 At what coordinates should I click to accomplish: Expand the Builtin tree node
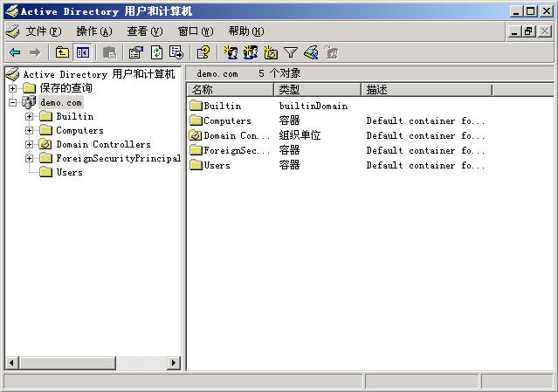pyautogui.click(x=30, y=117)
